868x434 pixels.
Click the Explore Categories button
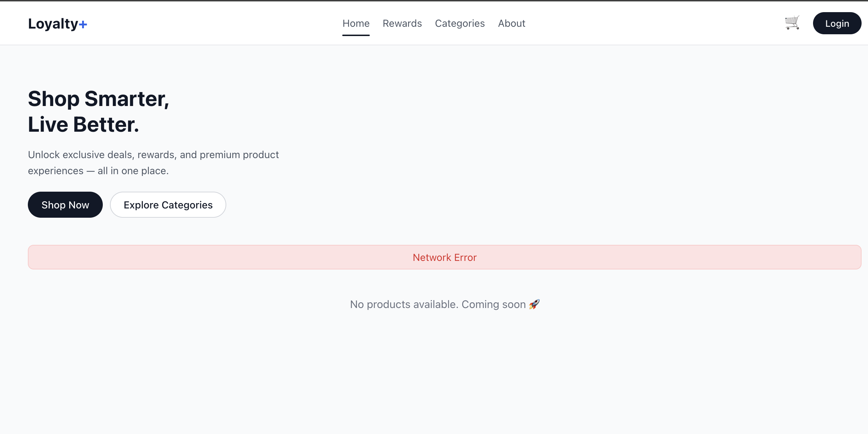pyautogui.click(x=168, y=205)
